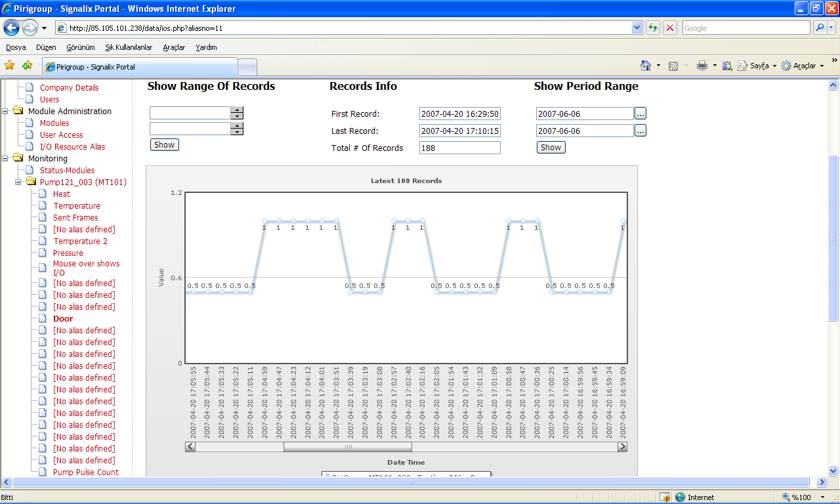Click the Pump121_003 folder icon

pos(31,182)
